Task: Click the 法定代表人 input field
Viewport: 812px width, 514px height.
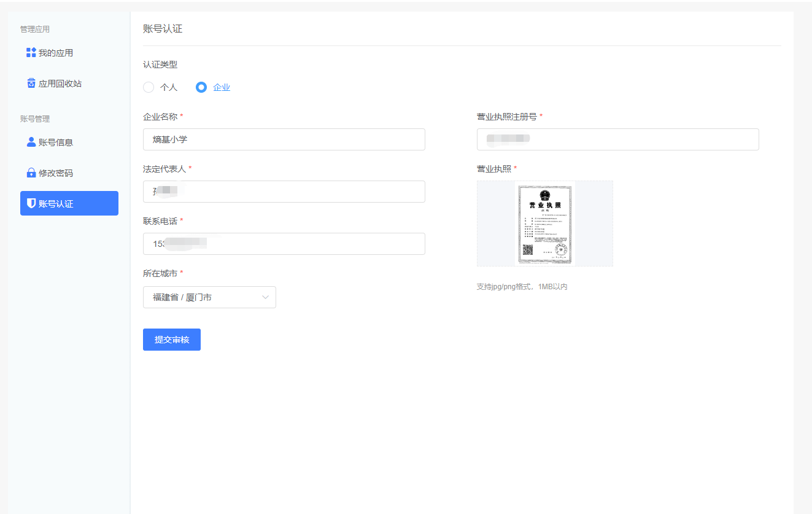Action: 284,192
